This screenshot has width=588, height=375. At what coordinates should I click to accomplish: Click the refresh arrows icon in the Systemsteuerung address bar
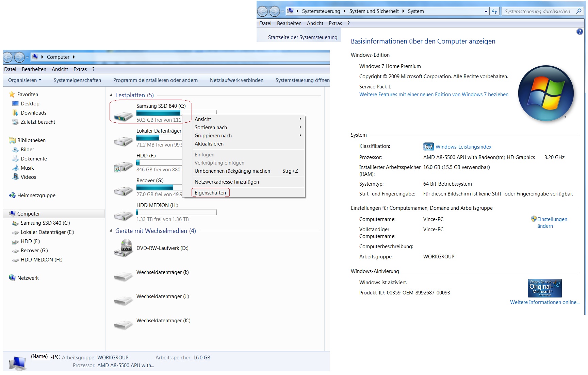[494, 11]
